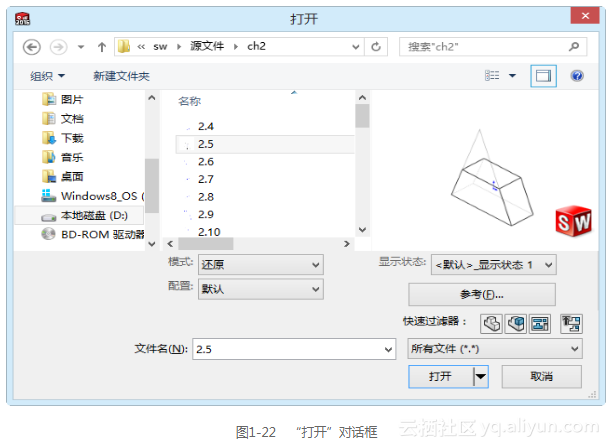Click the search magnifier icon
The image size is (610, 448).
[x=574, y=47]
